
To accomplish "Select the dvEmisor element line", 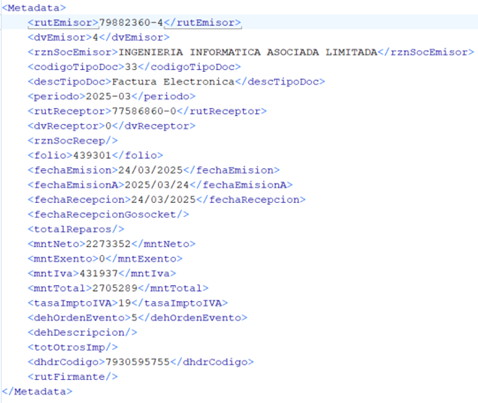I will click(99, 37).
